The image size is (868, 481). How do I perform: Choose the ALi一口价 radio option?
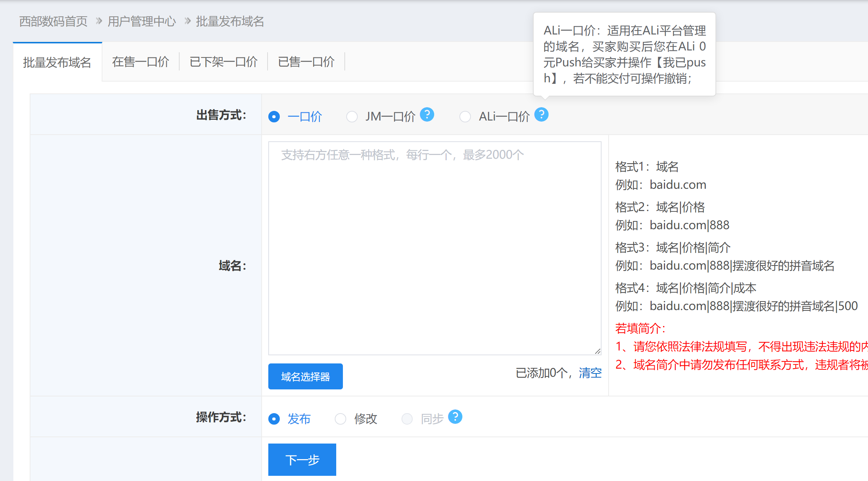tap(465, 117)
